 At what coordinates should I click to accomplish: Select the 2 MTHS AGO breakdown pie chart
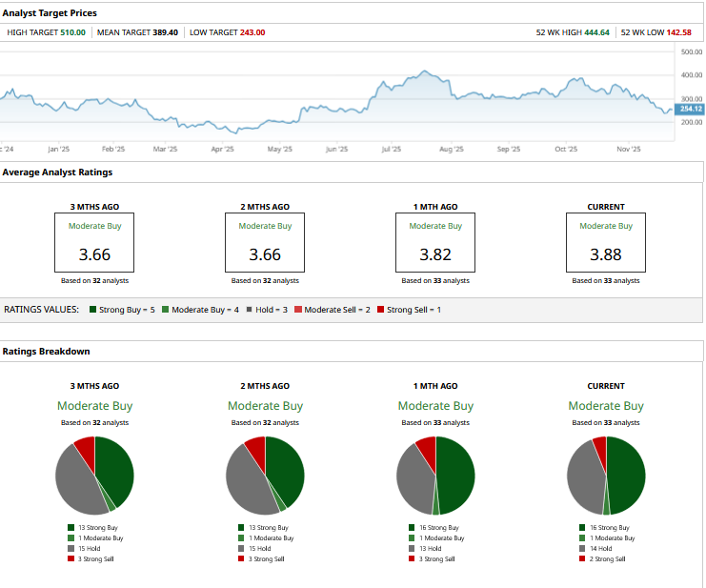[x=265, y=476]
